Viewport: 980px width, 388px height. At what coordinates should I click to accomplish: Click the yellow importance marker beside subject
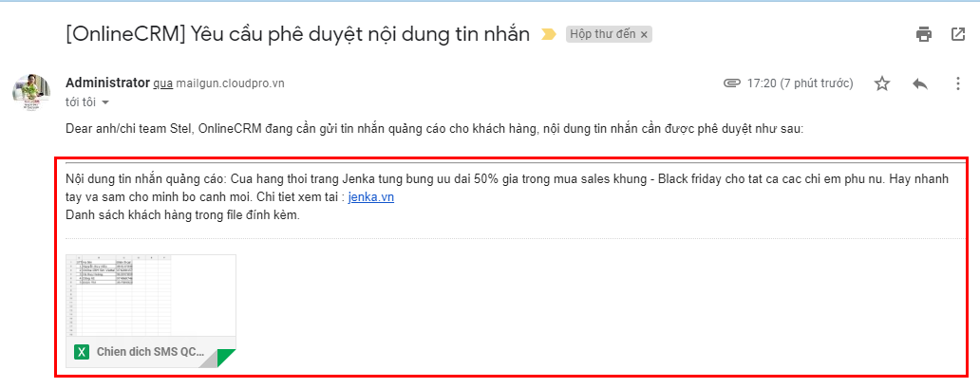click(548, 34)
